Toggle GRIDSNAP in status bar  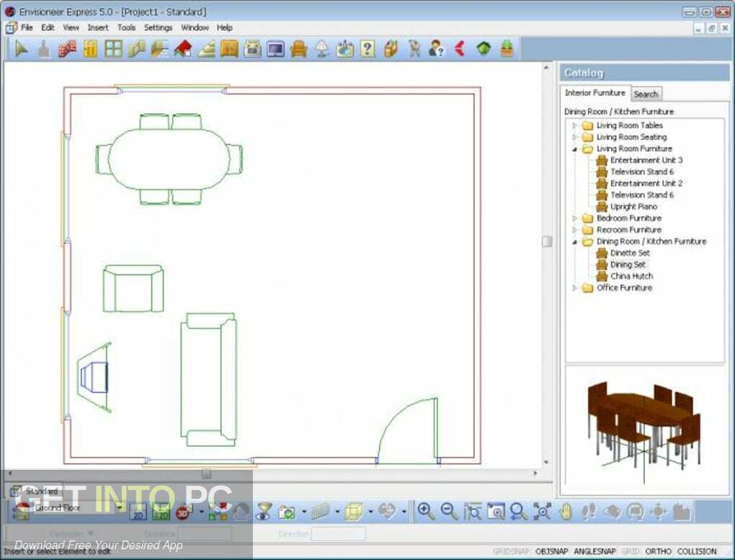[511, 551]
